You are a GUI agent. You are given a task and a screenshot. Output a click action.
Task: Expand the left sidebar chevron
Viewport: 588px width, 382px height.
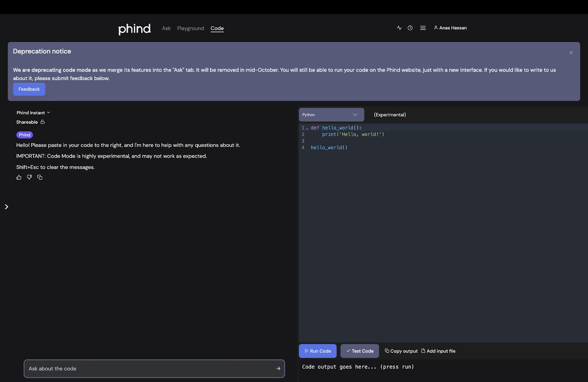pos(6,207)
